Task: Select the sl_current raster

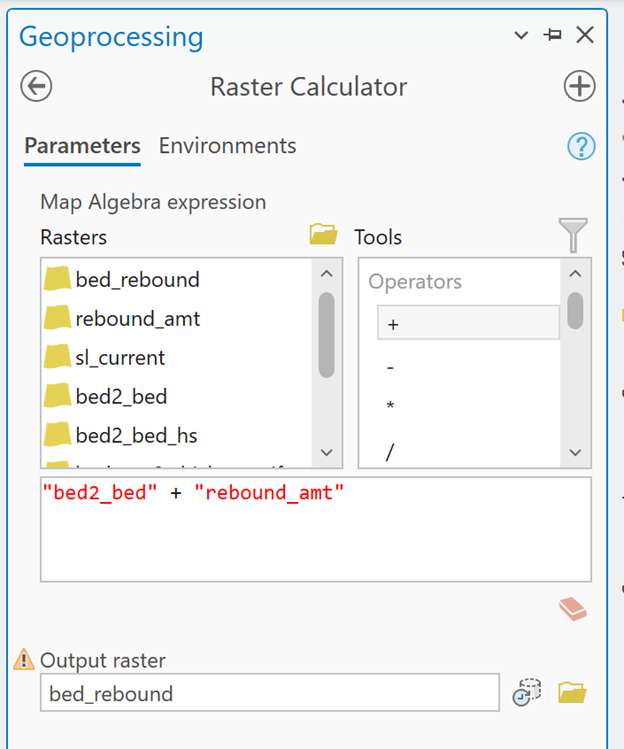Action: coord(177,358)
